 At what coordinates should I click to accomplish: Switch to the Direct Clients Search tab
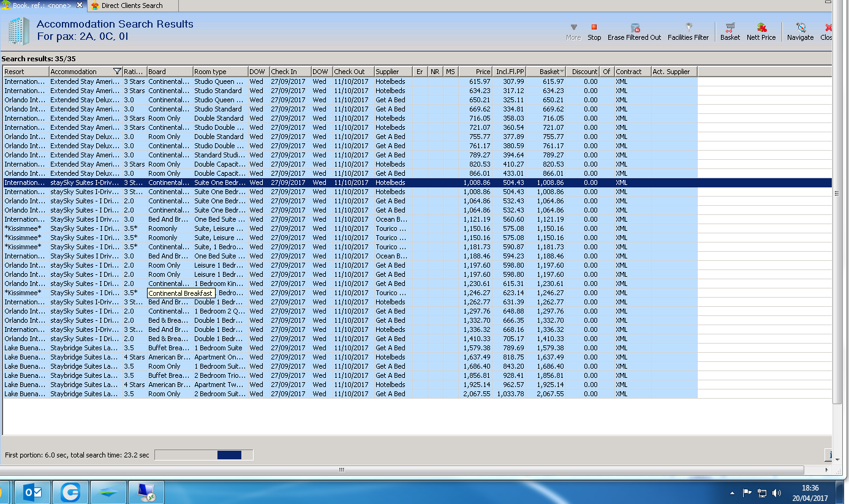(132, 6)
